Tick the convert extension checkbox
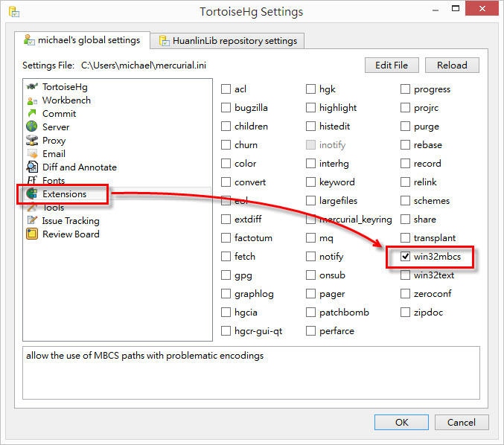Image resolution: width=504 pixels, height=445 pixels. point(226,182)
